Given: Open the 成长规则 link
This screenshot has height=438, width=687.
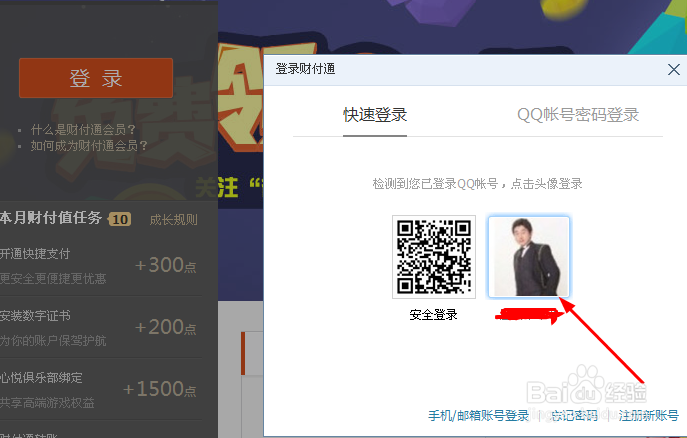Looking at the screenshot, I should (174, 219).
